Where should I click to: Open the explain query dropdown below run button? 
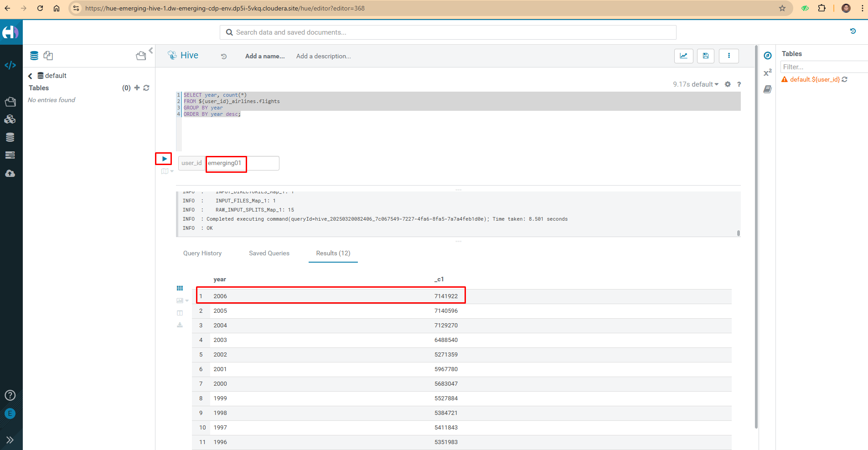click(167, 171)
